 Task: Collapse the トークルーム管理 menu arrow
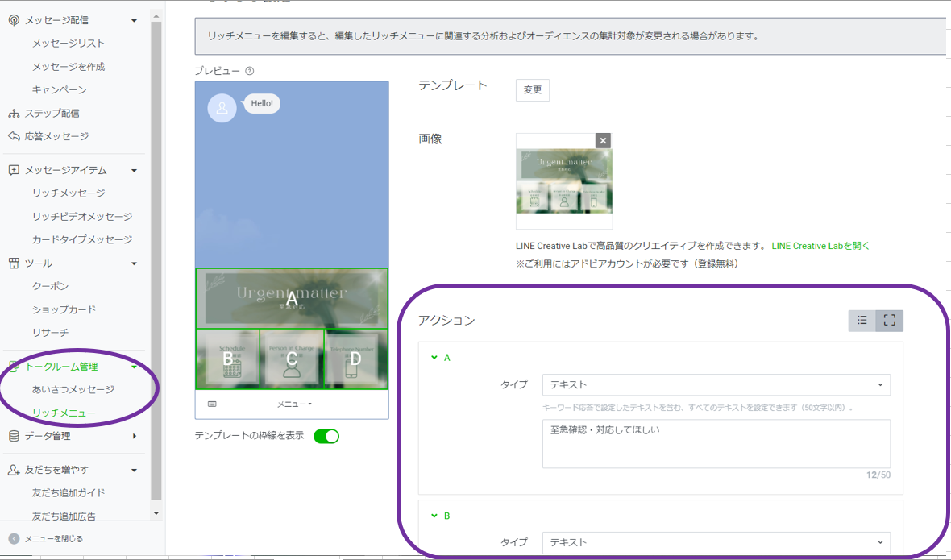tap(134, 367)
